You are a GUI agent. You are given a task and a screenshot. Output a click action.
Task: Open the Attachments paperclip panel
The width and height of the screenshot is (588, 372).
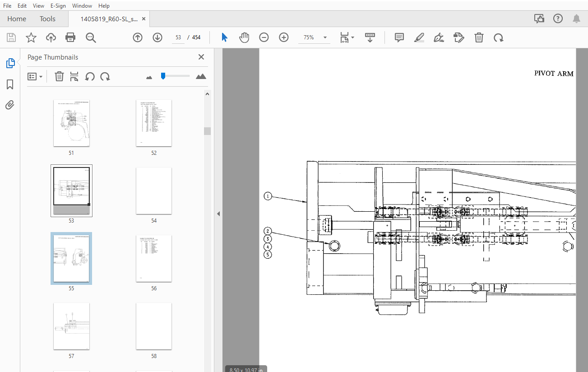(x=10, y=105)
